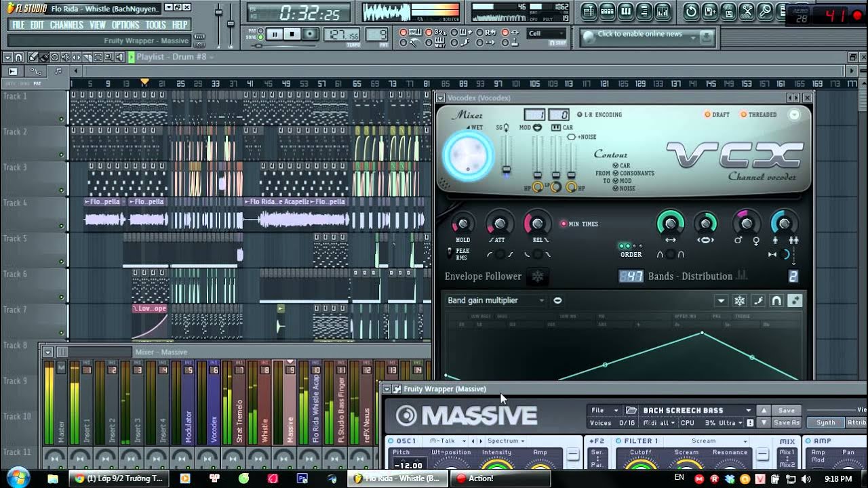This screenshot has height=488, width=868.
Task: Click the tempo display 127.156
Action: pos(342,35)
